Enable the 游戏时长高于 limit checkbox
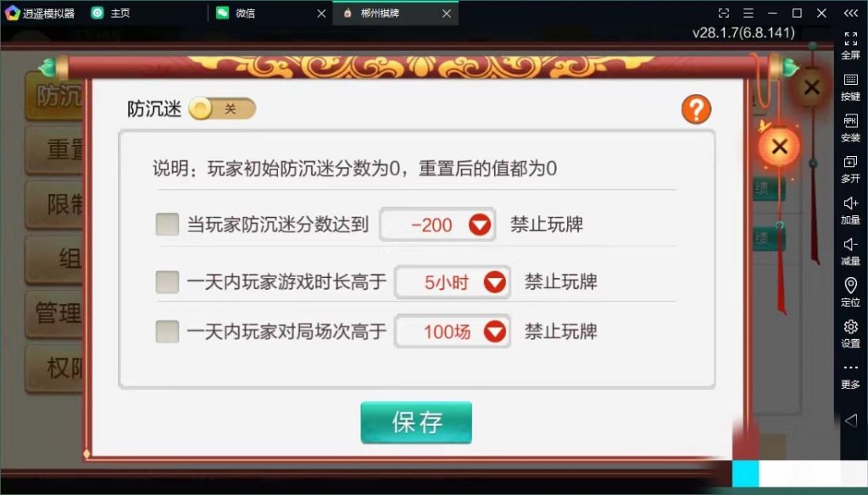Viewport: 868px width, 495px height. click(167, 282)
